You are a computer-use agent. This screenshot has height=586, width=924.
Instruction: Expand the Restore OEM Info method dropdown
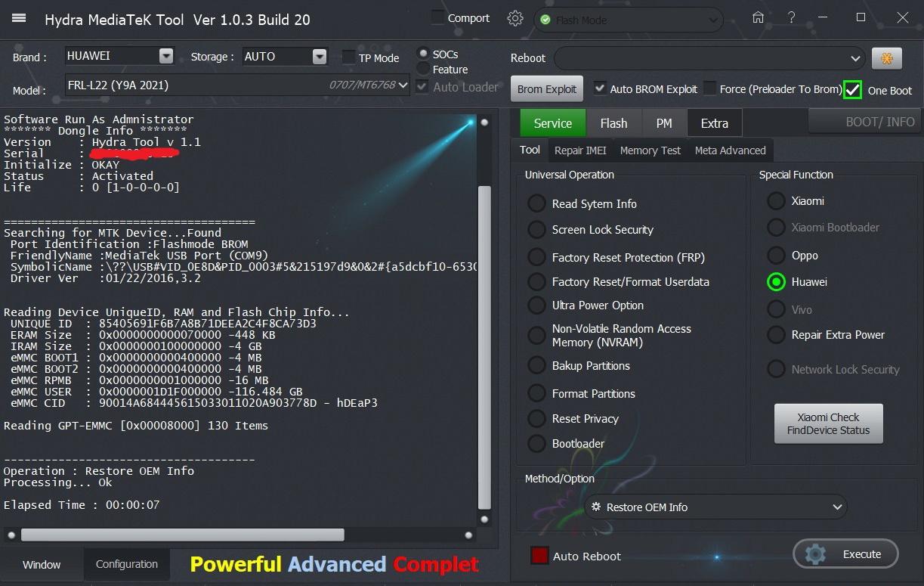tap(836, 507)
